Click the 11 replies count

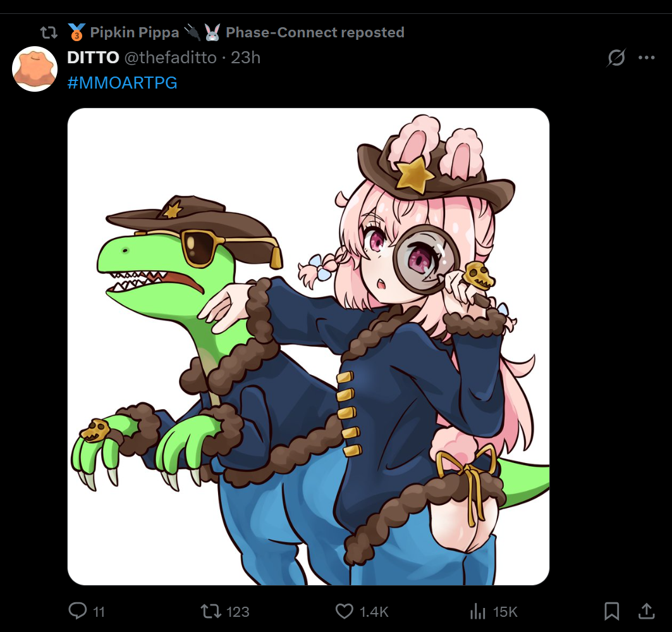99,612
